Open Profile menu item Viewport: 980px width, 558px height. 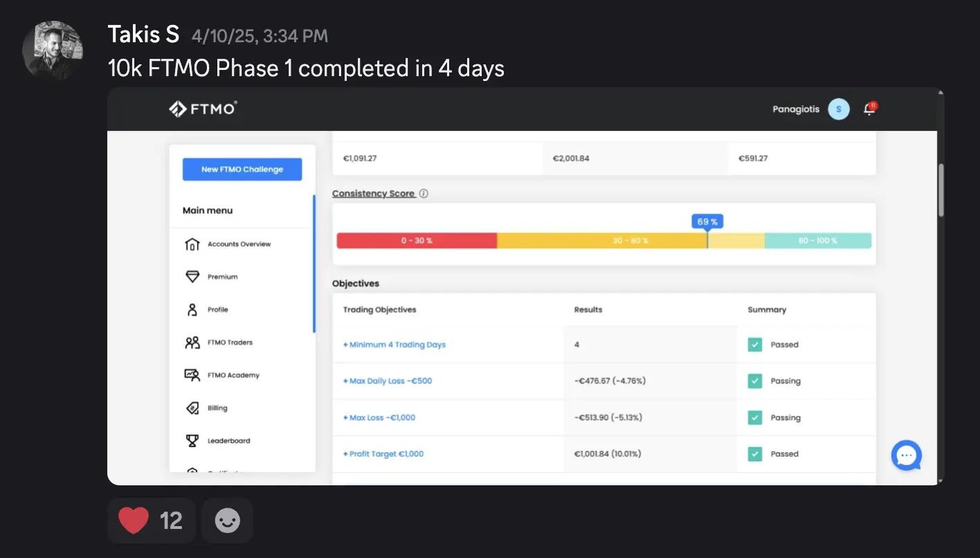coord(218,309)
